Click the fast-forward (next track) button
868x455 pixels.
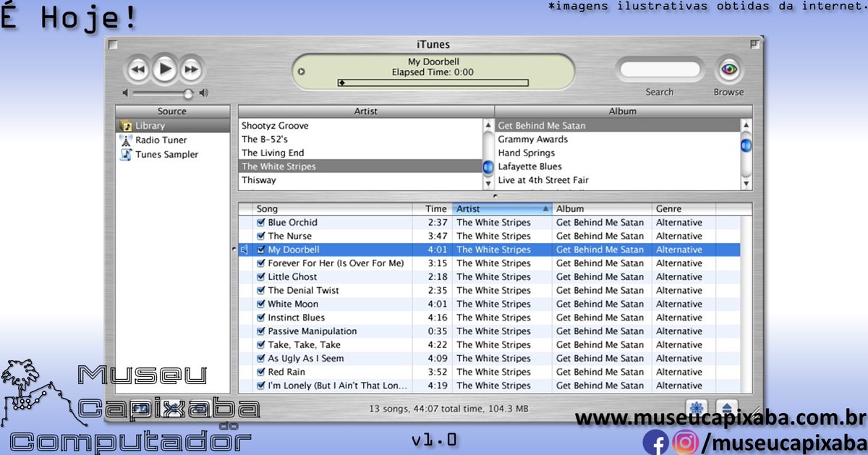(x=191, y=70)
